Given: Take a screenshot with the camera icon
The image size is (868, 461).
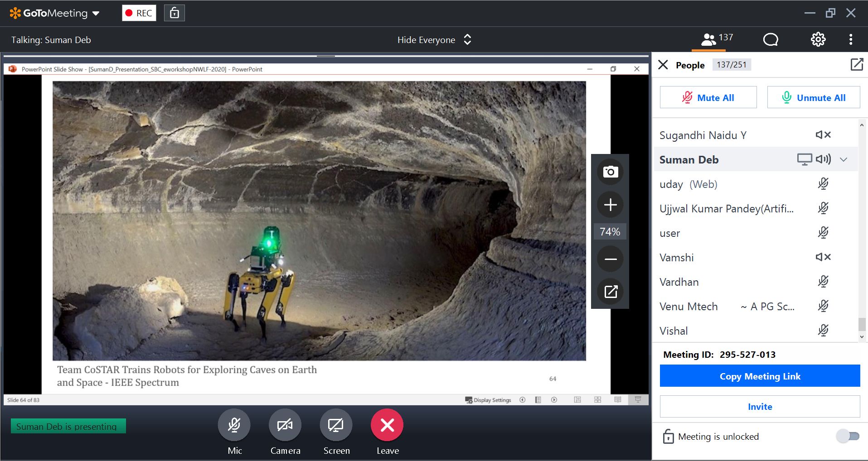Looking at the screenshot, I should coord(610,172).
